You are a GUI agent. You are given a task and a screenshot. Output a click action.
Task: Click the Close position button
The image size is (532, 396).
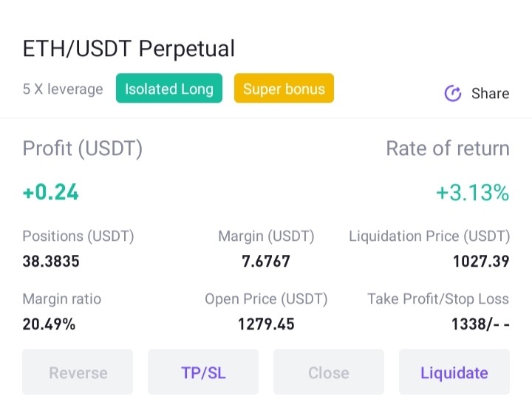click(329, 372)
